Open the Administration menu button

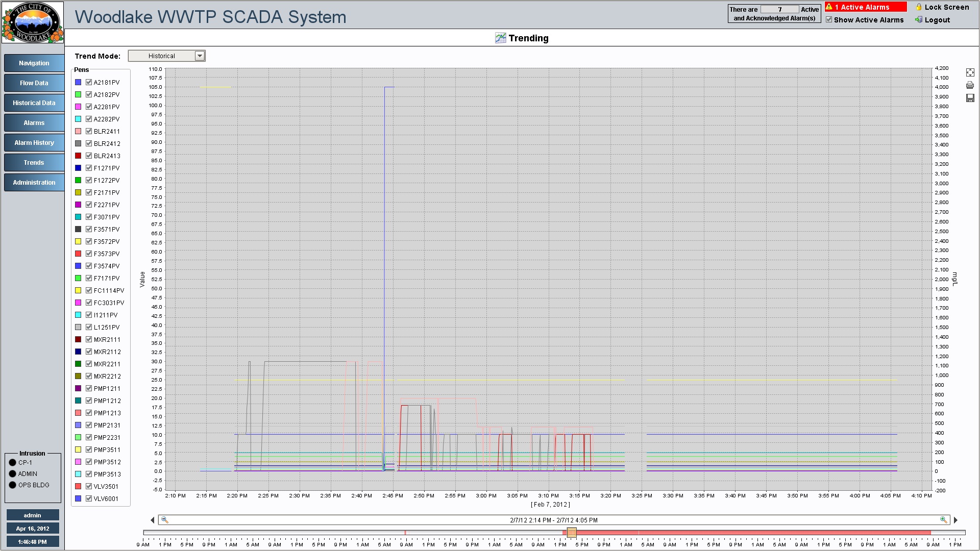click(x=34, y=183)
